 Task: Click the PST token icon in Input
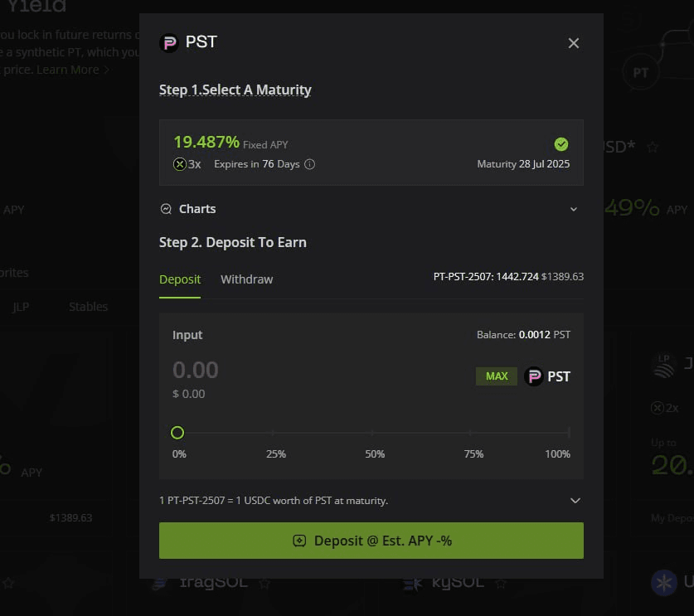tap(535, 376)
